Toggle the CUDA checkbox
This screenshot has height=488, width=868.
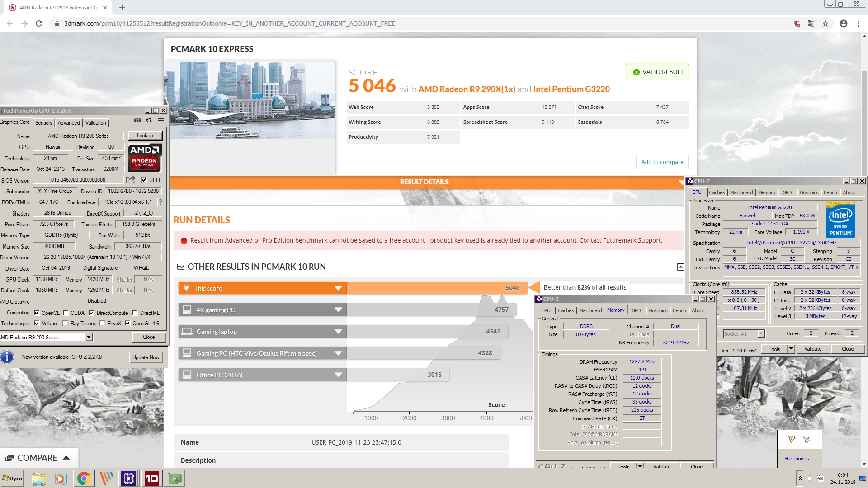click(66, 313)
